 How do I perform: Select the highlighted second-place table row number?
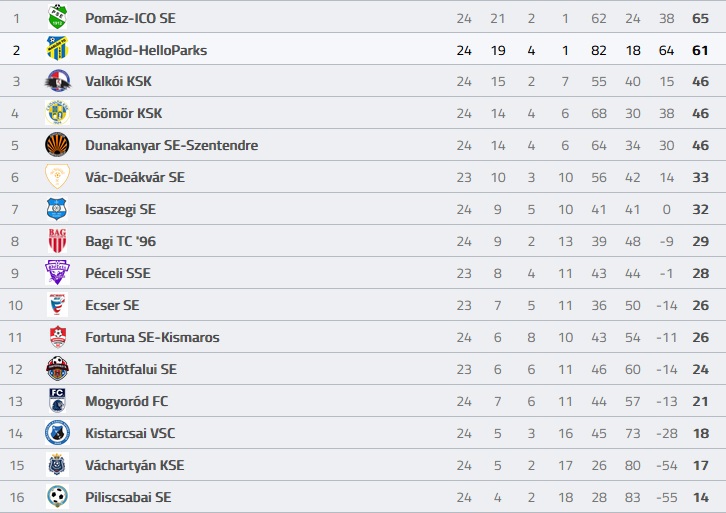pyautogui.click(x=16, y=50)
